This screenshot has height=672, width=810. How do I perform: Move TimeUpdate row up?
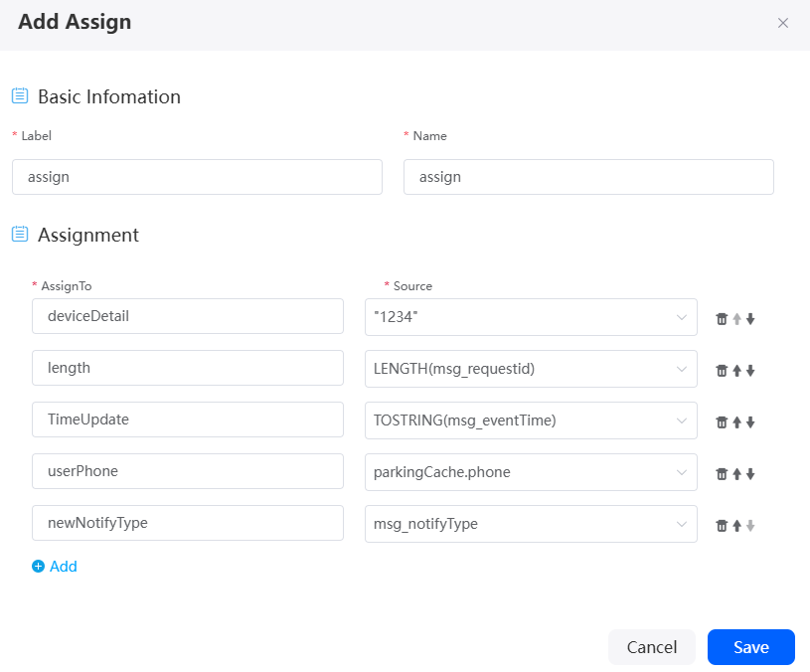click(737, 422)
